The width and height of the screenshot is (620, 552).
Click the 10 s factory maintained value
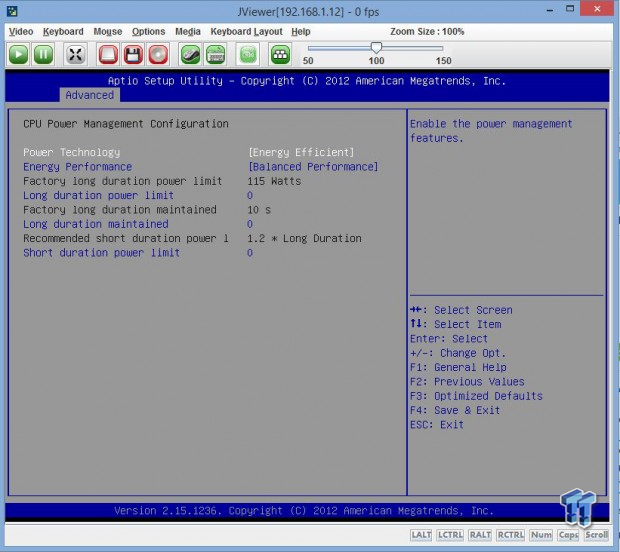259,210
